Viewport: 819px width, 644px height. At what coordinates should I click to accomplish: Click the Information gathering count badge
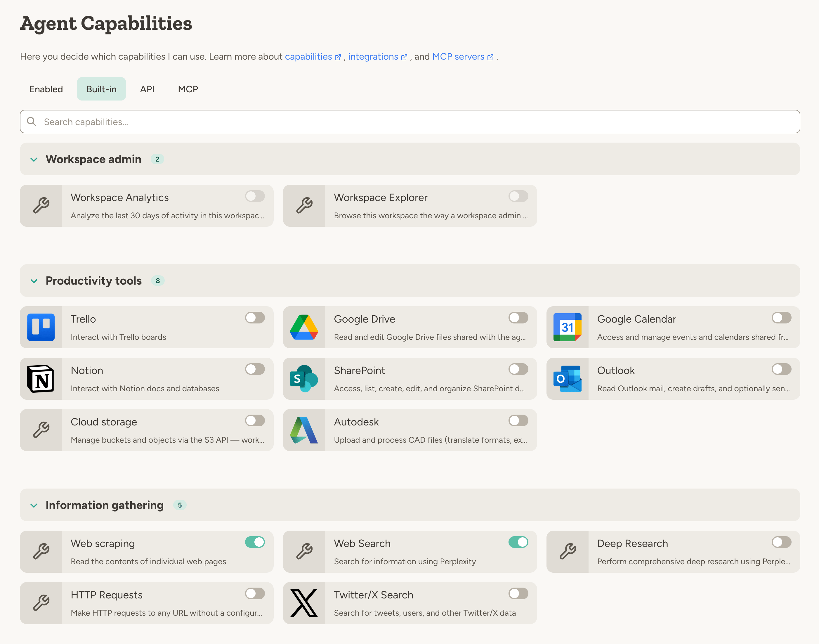tap(180, 505)
